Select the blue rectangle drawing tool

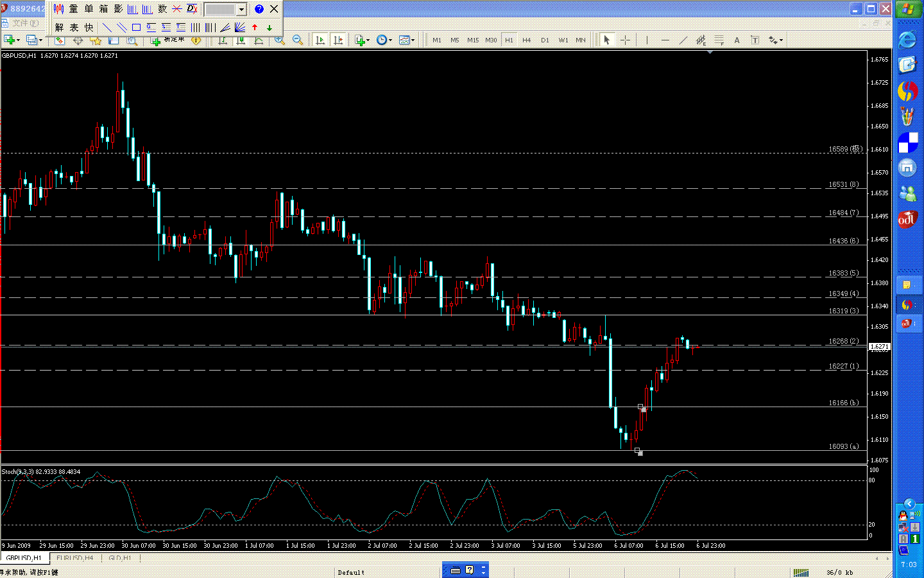[x=137, y=28]
